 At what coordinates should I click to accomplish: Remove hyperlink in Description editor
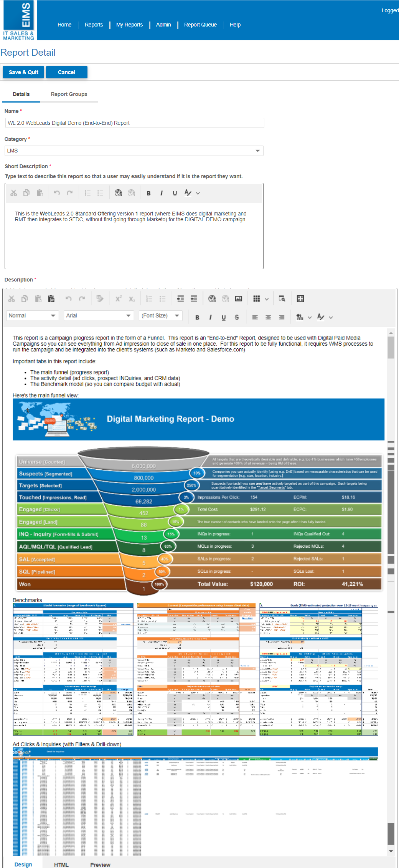(x=225, y=299)
